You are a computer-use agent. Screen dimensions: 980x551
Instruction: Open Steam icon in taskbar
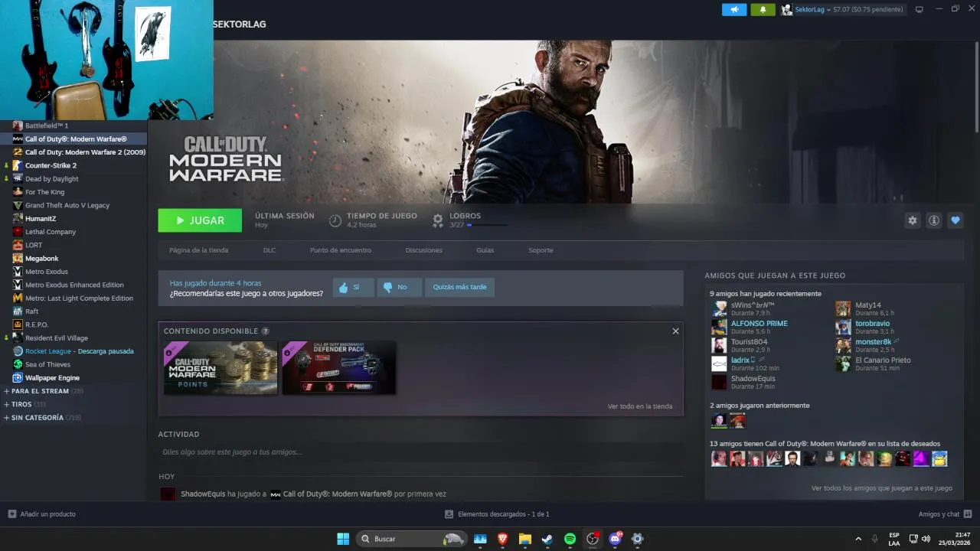coord(547,539)
